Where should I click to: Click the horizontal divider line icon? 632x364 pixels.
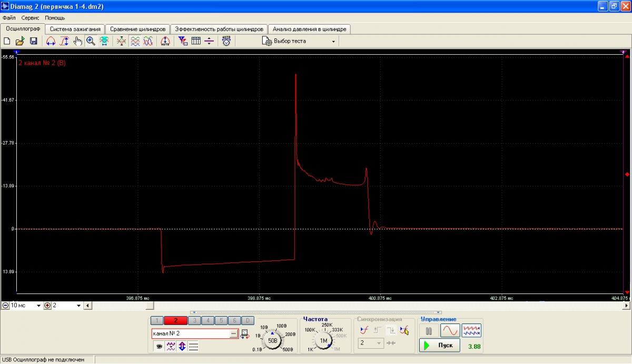(209, 41)
